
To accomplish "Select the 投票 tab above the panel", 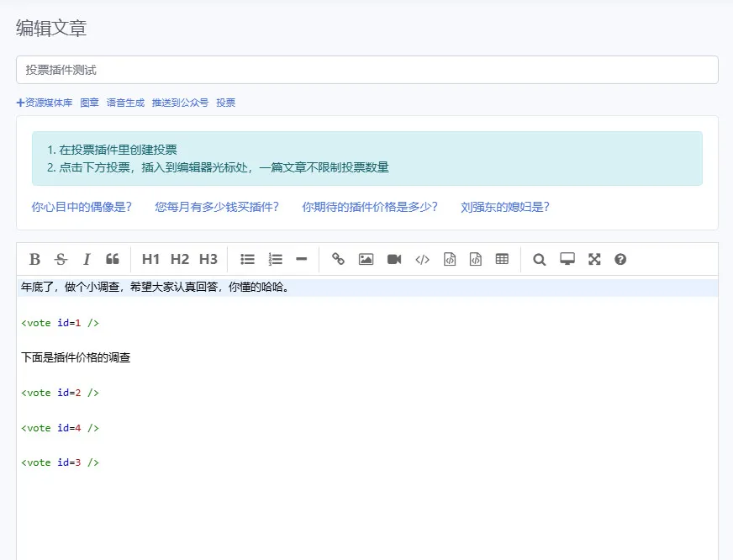I will (x=226, y=103).
